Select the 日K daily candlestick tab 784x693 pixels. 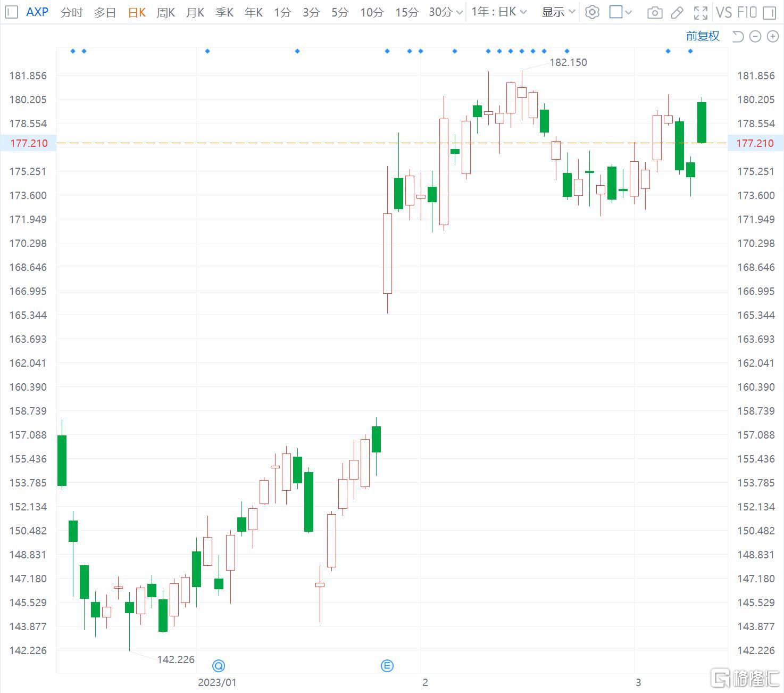(x=137, y=12)
